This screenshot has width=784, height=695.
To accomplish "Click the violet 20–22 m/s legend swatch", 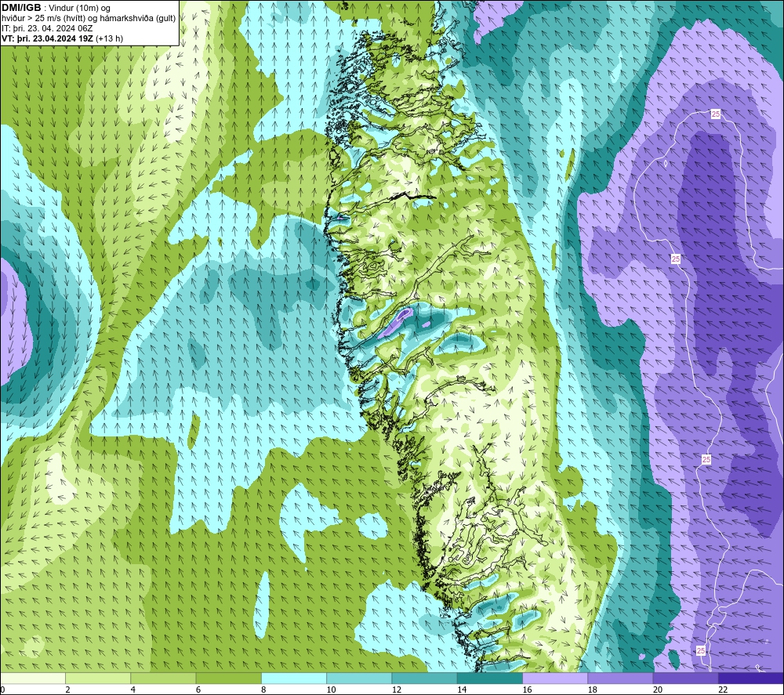I will [x=686, y=678].
